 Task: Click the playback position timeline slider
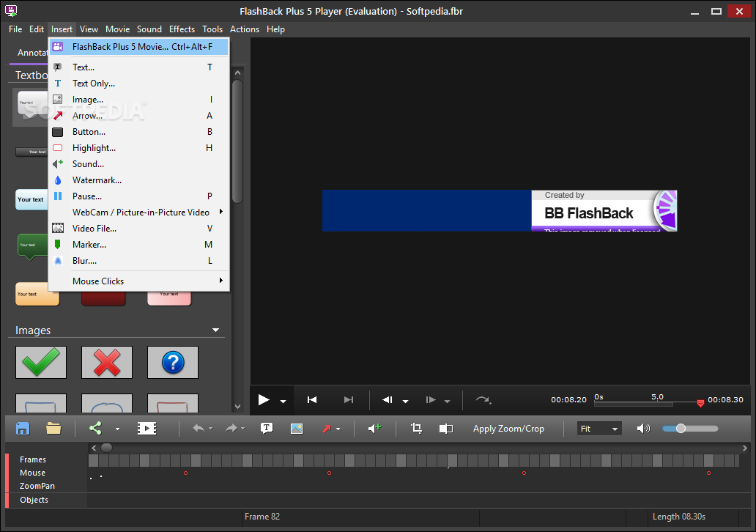point(647,403)
